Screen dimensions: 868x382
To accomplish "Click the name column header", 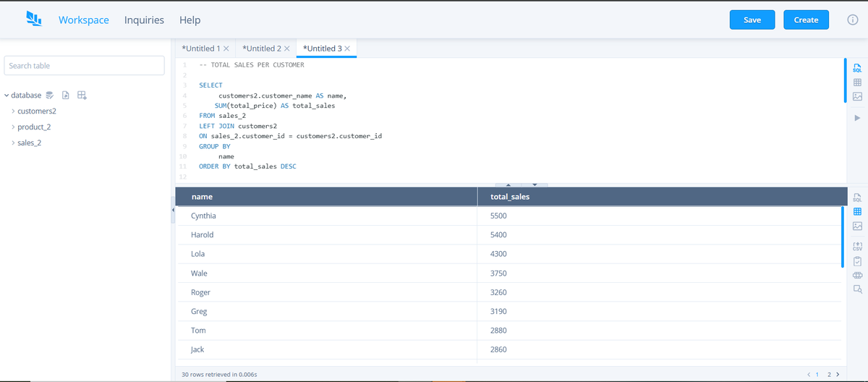I will click(x=327, y=197).
